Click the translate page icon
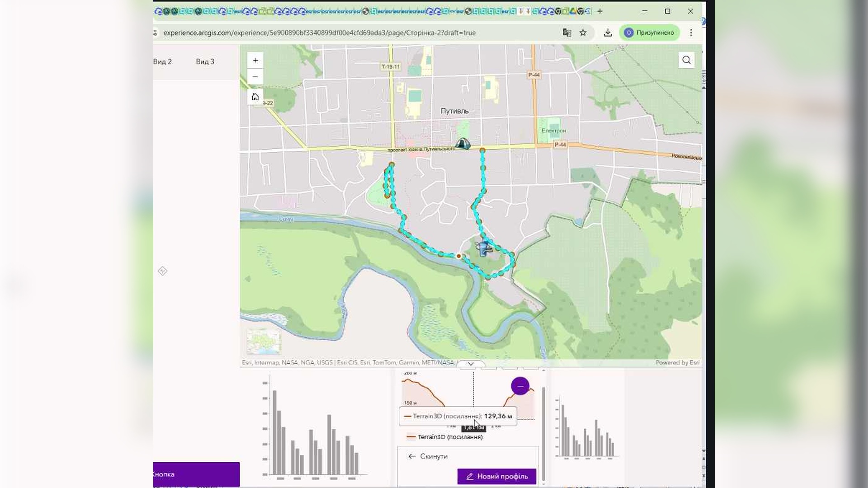 [567, 33]
